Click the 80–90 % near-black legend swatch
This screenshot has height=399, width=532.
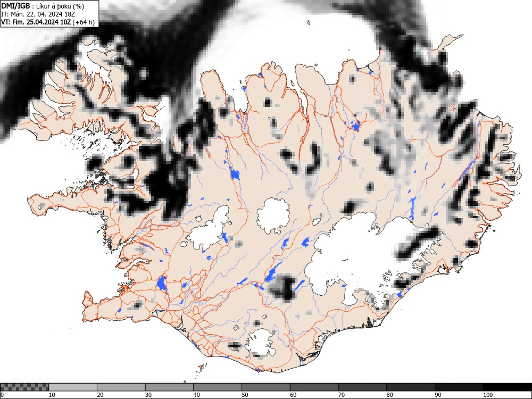click(411, 387)
